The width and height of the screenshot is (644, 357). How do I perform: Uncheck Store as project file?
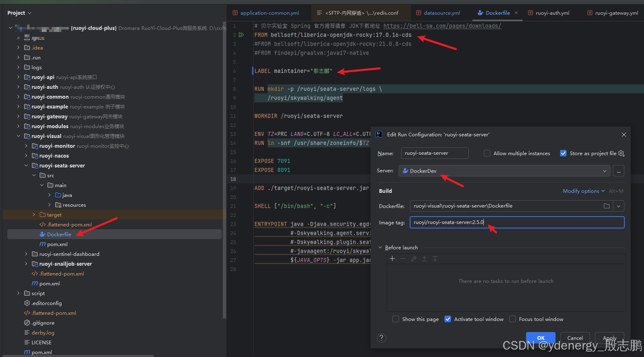563,153
